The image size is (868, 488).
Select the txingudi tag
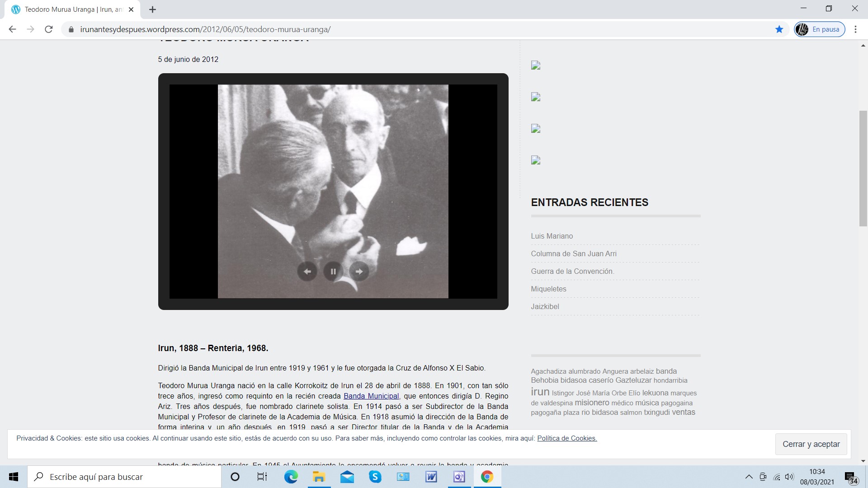[657, 412]
